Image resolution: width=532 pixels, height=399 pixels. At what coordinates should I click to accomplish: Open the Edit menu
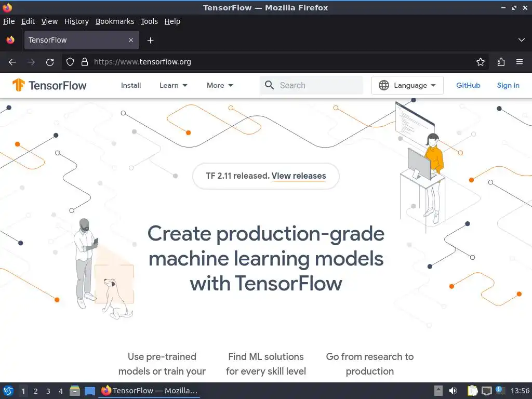[x=28, y=21]
